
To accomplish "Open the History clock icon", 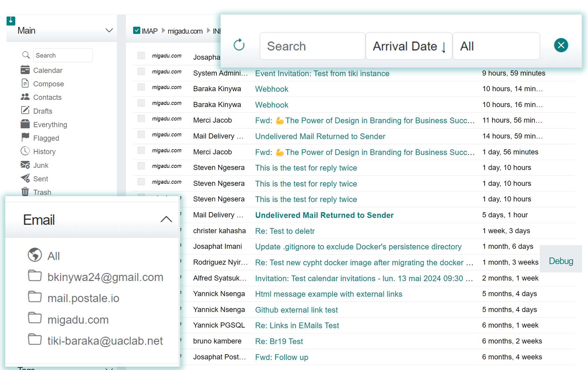I will click(x=25, y=151).
